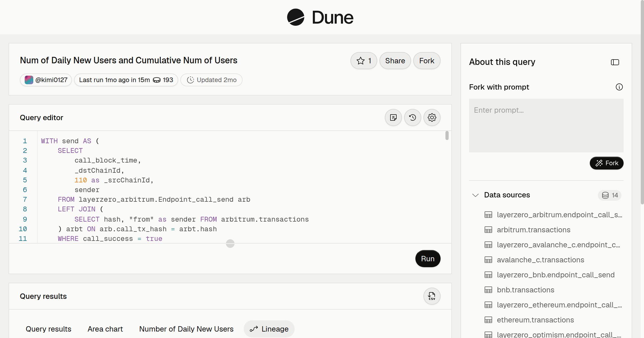Click table icon beside bnb.transactions
Viewport: 644px width, 338px height.
click(x=488, y=290)
